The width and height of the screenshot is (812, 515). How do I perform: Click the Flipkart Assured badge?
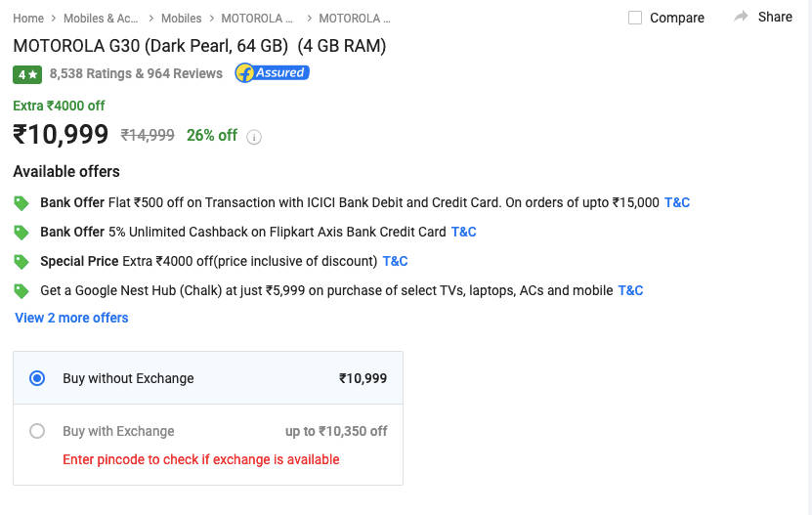pyautogui.click(x=272, y=73)
